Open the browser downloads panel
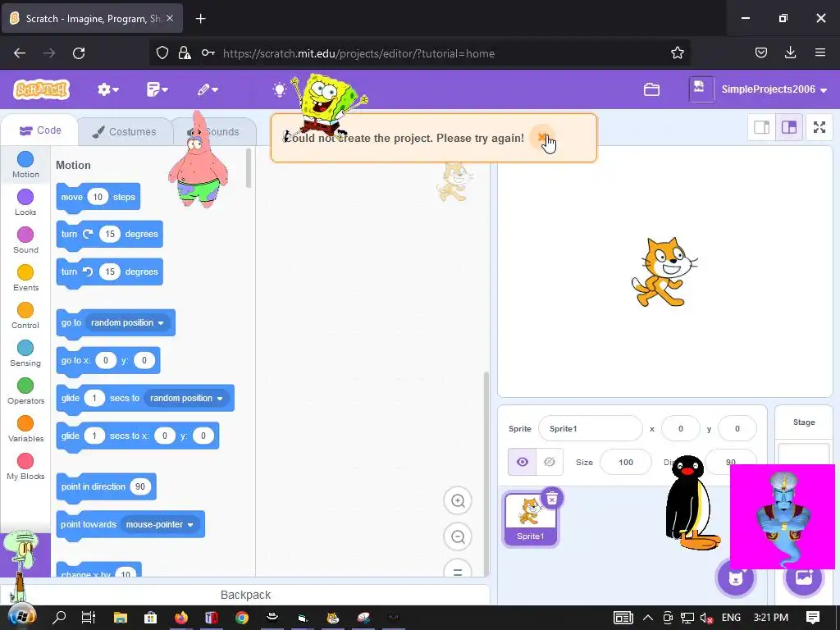This screenshot has height=630, width=840. point(790,52)
